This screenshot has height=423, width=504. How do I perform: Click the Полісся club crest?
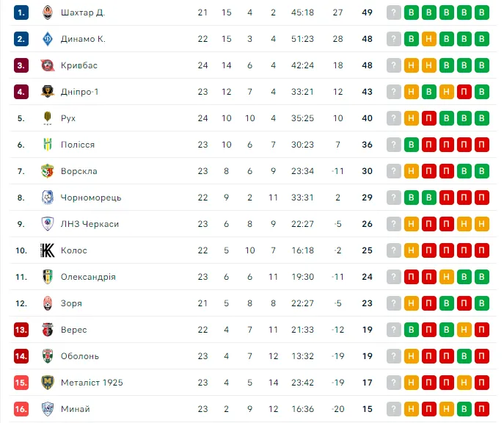[x=48, y=145]
